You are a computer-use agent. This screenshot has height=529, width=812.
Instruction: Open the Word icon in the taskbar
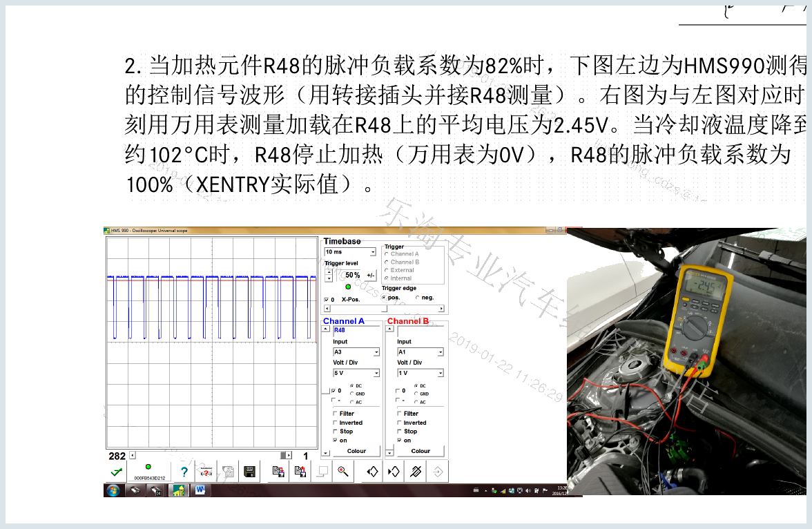[x=200, y=490]
